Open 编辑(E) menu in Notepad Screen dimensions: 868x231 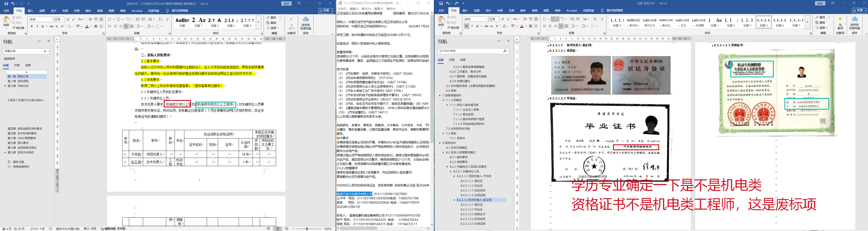(x=354, y=9)
